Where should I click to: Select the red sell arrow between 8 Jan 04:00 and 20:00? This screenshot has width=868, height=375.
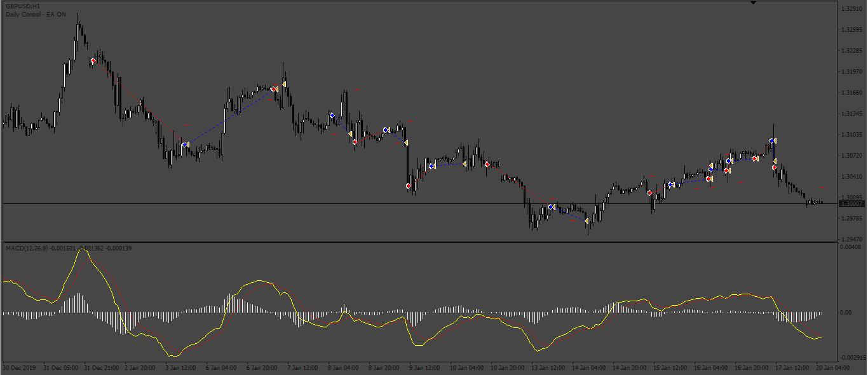coord(355,142)
